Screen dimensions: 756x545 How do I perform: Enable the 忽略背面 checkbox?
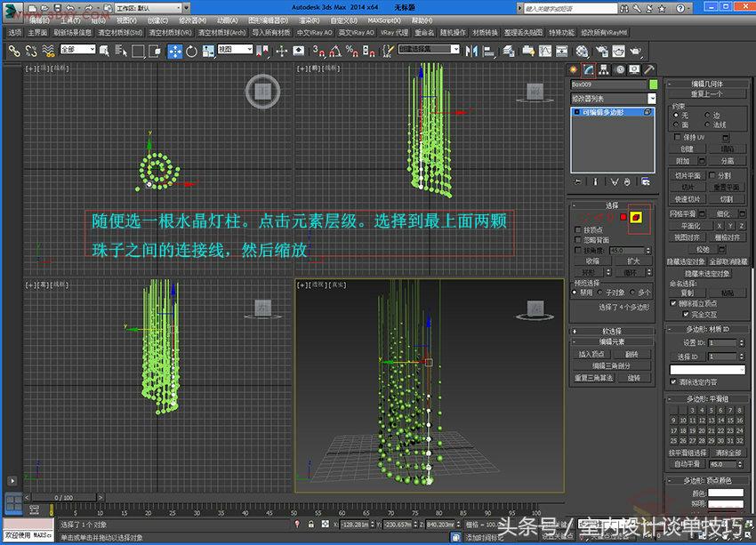[x=576, y=240]
